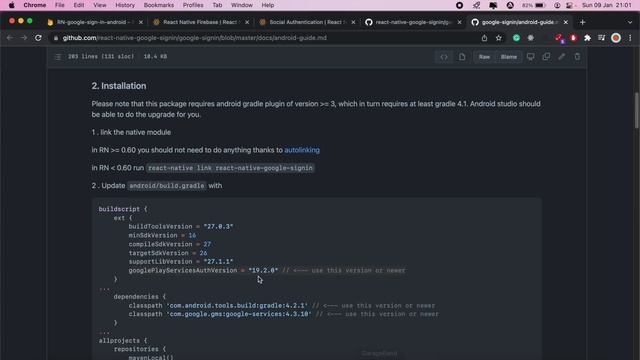Viewport: 640px width, 360px height.
Task: Switch to react-native-google-signin GitHub tab
Action: 412,22
